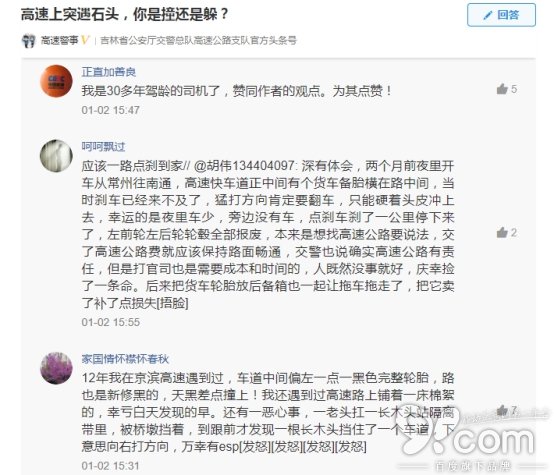Click the author name 高速警事

pos(59,40)
